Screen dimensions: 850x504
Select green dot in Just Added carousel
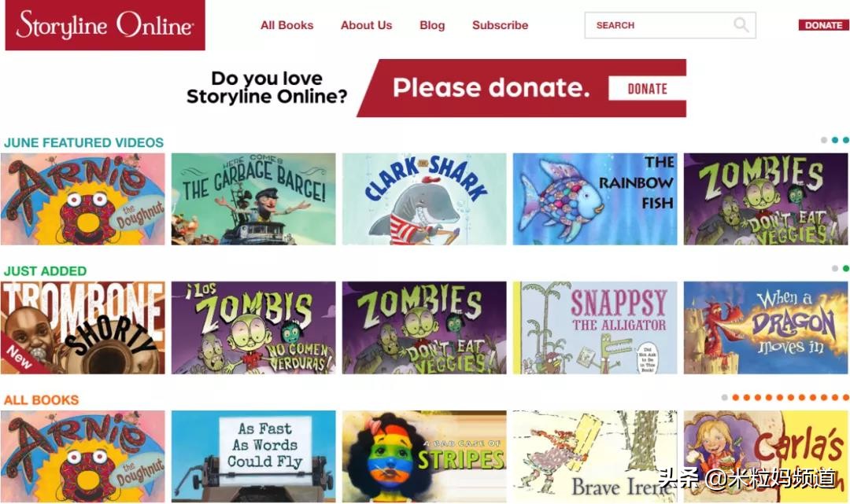pos(845,268)
